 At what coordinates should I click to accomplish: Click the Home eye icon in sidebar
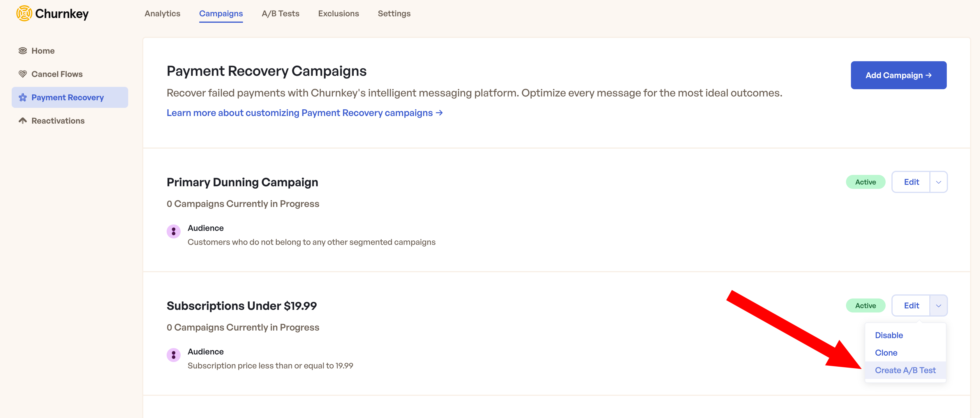[x=23, y=51]
